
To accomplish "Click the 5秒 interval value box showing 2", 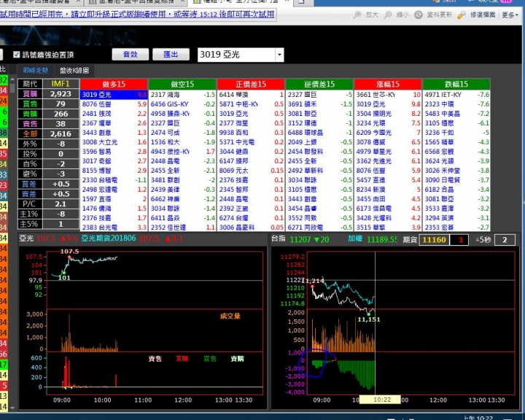I will [x=505, y=240].
